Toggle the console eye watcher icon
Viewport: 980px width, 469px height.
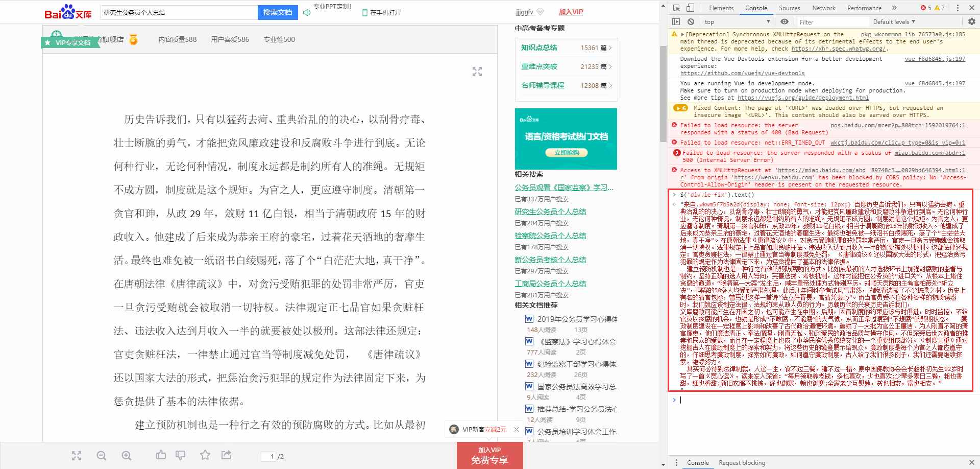(x=785, y=21)
